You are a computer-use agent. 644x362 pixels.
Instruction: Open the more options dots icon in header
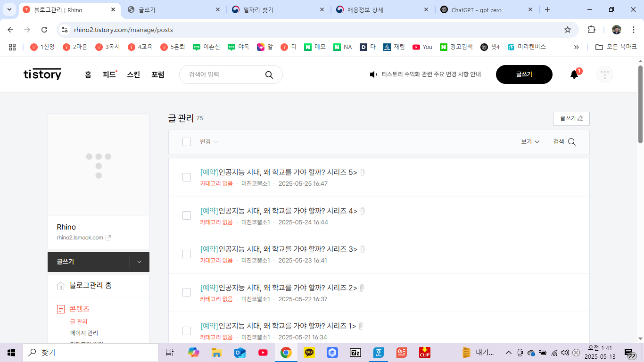point(604,74)
